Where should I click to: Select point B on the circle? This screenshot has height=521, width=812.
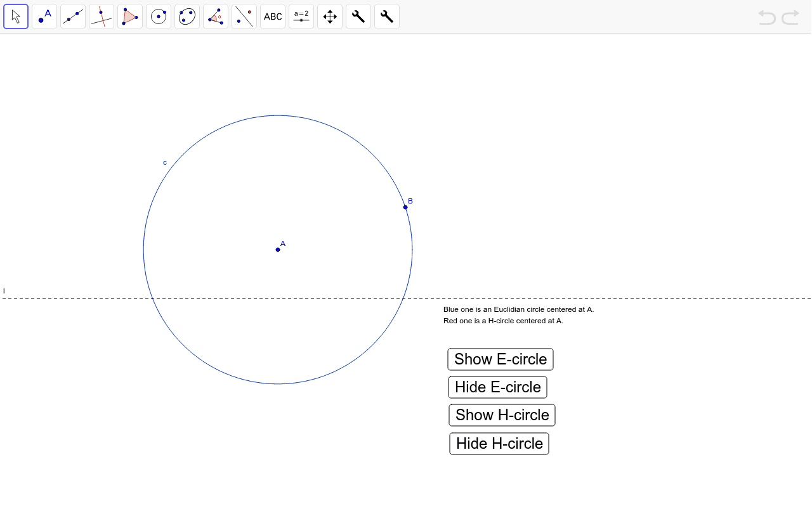pos(405,207)
